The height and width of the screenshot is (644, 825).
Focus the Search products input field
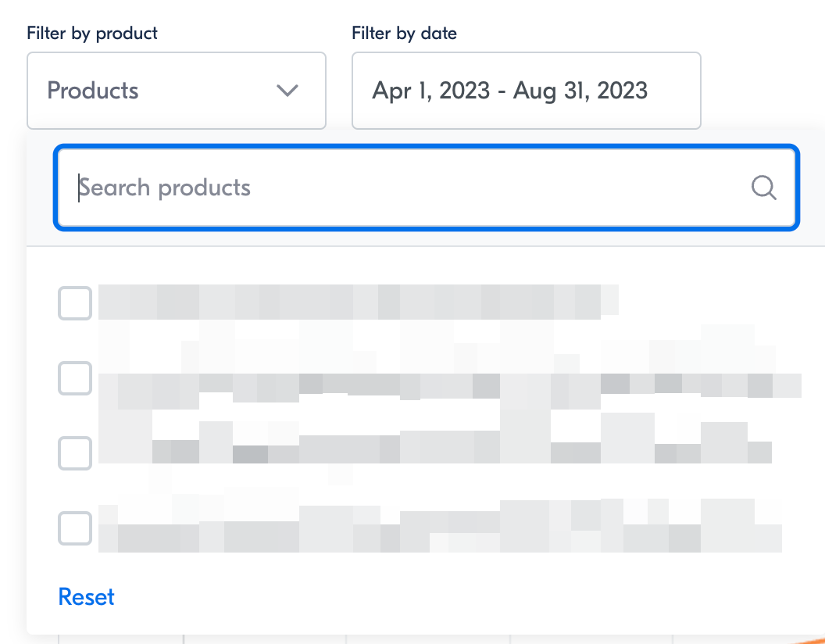[427, 188]
